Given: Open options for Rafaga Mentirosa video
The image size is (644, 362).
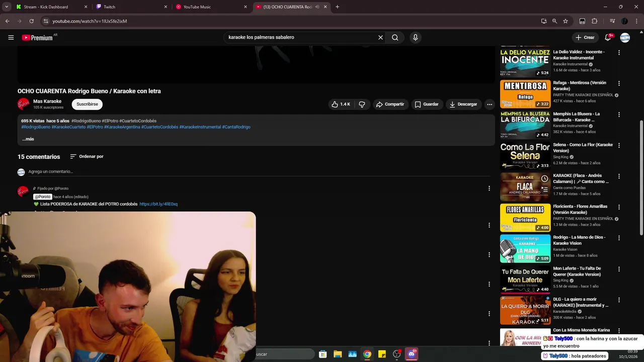Looking at the screenshot, I should 619,83.
